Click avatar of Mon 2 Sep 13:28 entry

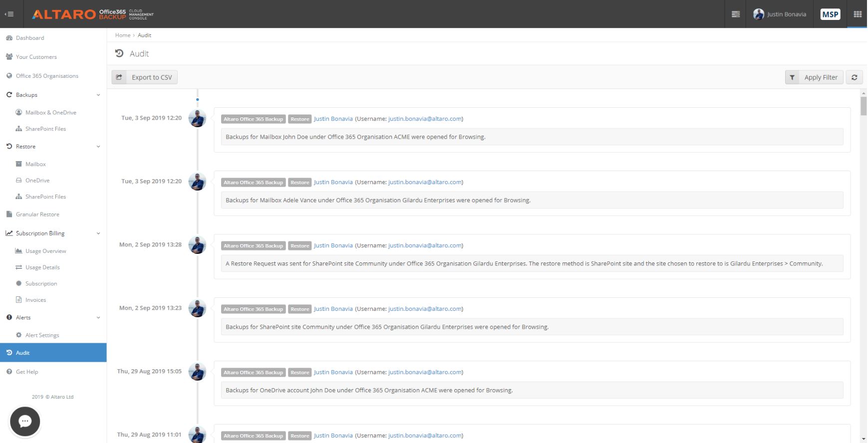(x=197, y=245)
